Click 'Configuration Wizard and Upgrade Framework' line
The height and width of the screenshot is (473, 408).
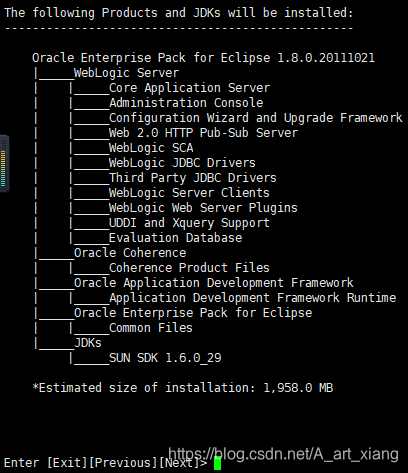point(256,118)
